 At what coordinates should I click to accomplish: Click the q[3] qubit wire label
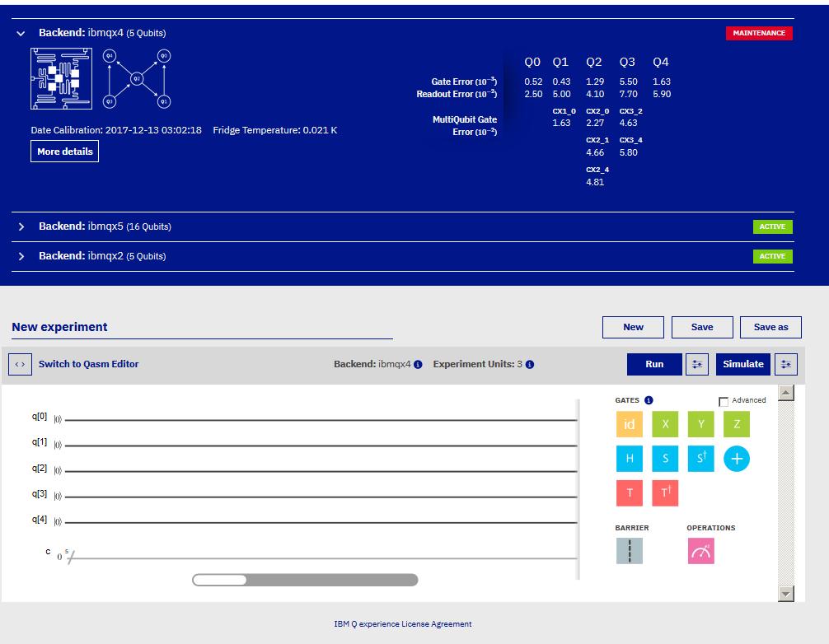[x=39, y=494]
